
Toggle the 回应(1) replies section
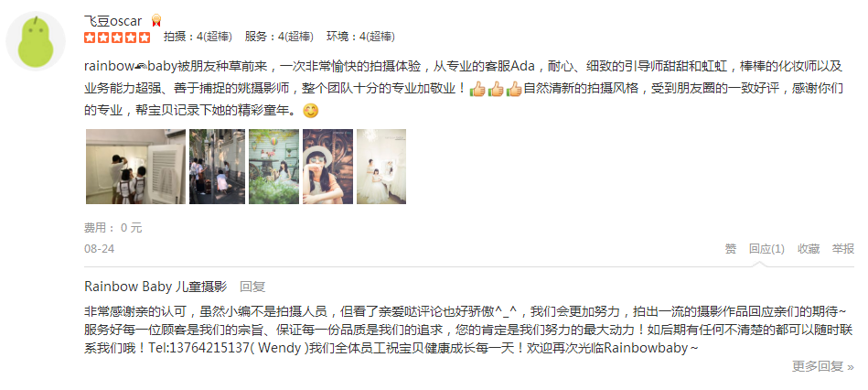pyautogui.click(x=766, y=249)
